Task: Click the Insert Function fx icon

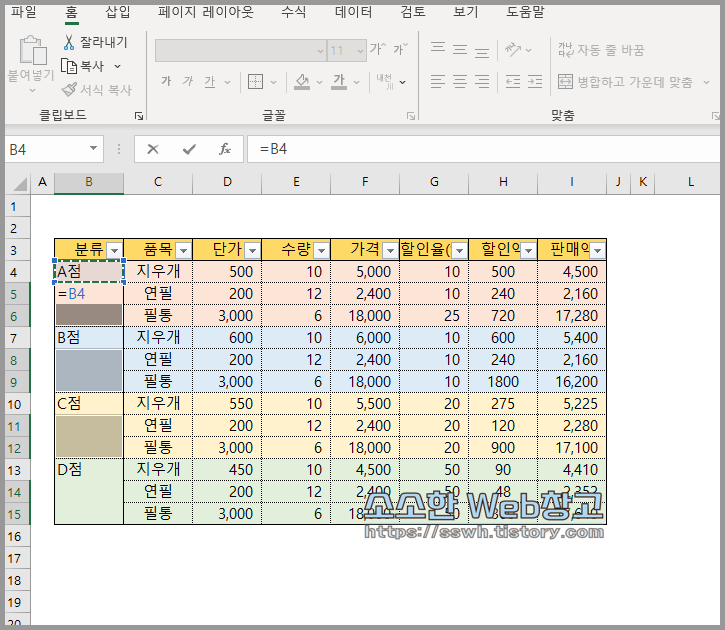Action: point(225,149)
